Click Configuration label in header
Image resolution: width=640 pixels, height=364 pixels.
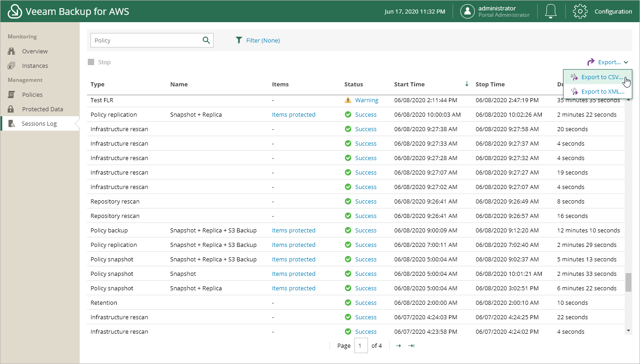click(x=613, y=11)
